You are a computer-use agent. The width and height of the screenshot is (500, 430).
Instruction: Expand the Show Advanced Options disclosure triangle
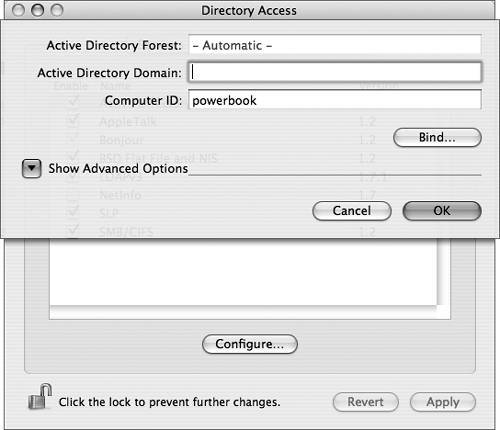click(x=32, y=168)
